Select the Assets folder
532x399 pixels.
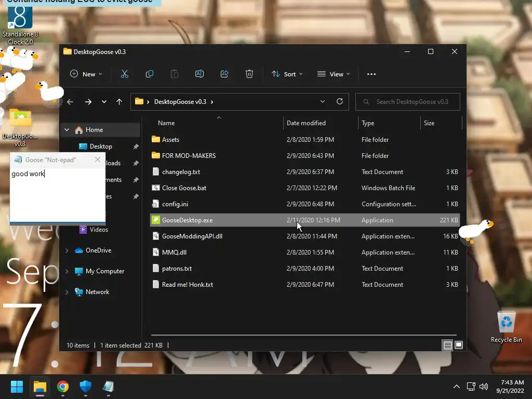304,139
